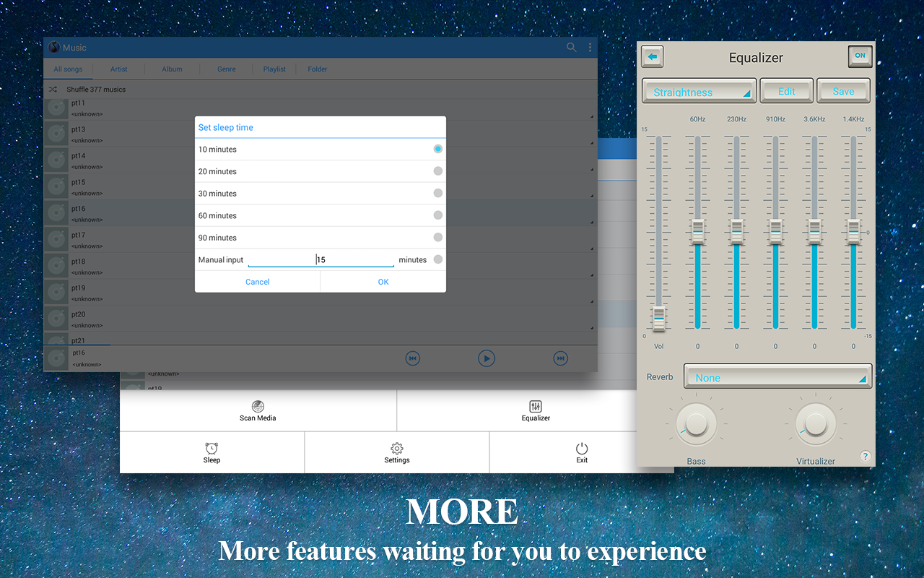The width and height of the screenshot is (924, 578).
Task: Open the three-dot overflow menu
Action: coord(590,48)
